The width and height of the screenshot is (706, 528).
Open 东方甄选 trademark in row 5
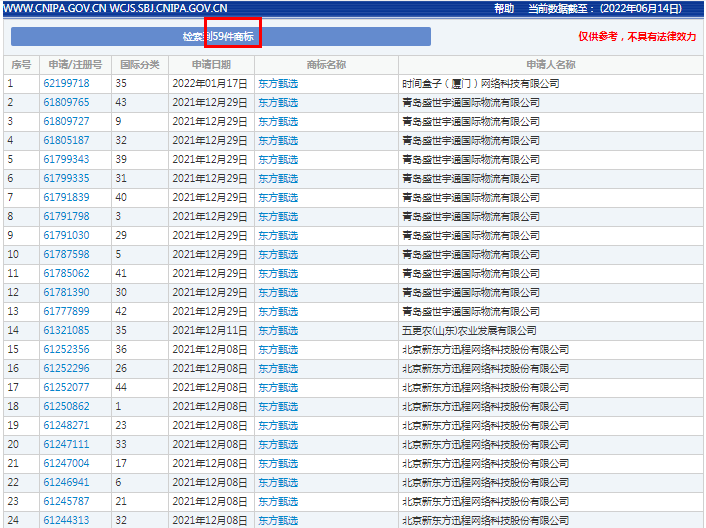(278, 159)
